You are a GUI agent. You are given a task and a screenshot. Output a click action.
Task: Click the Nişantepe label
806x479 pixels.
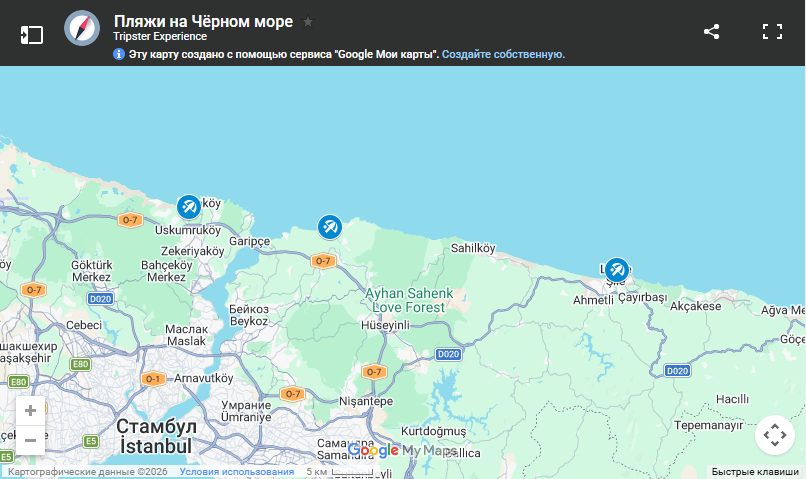[366, 401]
